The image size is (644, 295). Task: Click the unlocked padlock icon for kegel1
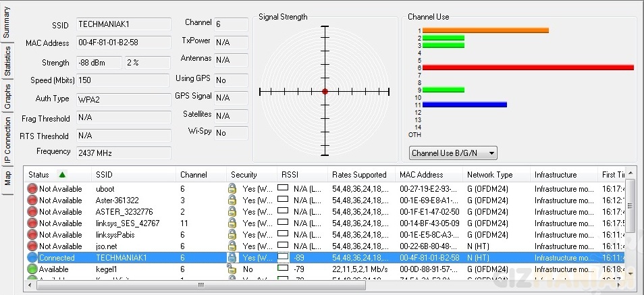tap(232, 269)
